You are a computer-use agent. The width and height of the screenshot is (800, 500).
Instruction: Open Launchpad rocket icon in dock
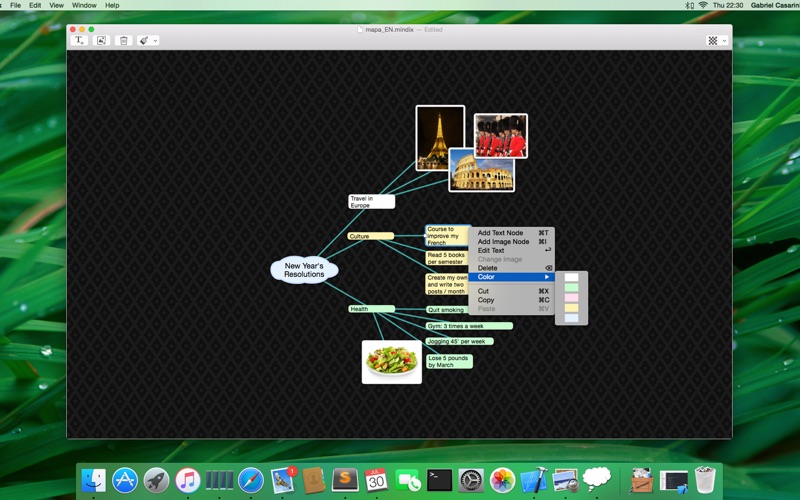click(x=157, y=481)
